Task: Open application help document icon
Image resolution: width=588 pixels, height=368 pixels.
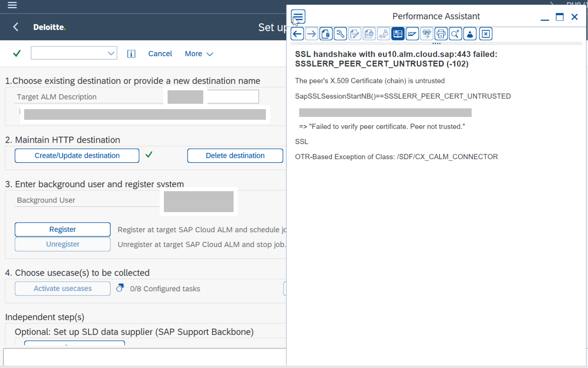Action: 326,34
